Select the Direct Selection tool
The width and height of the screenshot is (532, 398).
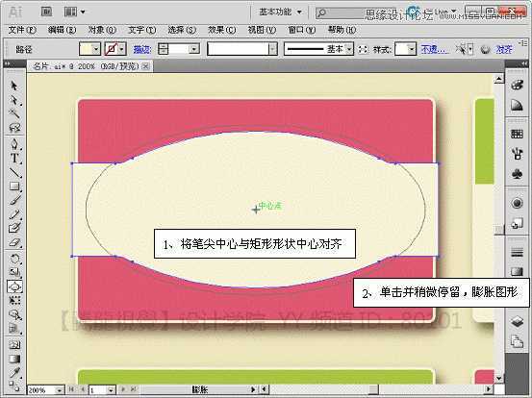[x=13, y=100]
